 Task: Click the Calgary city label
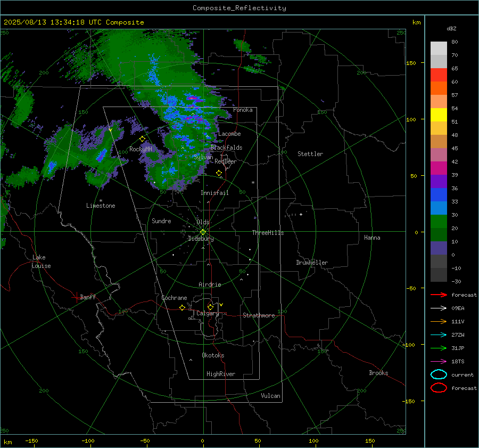coord(208,313)
